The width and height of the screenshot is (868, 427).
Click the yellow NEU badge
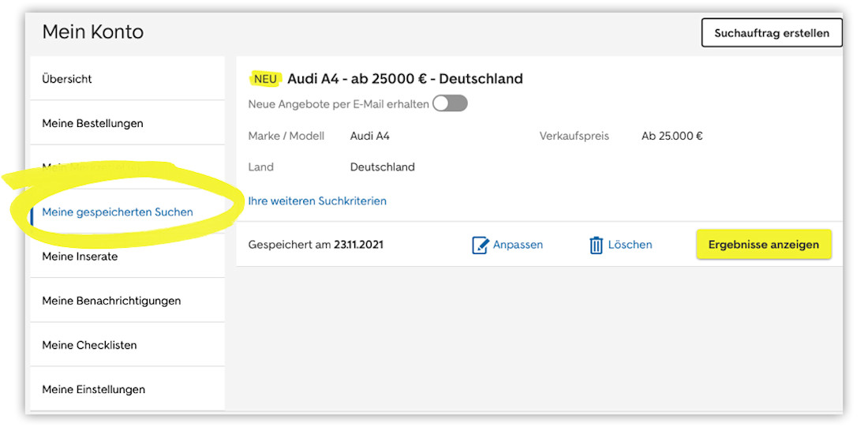pos(265,79)
